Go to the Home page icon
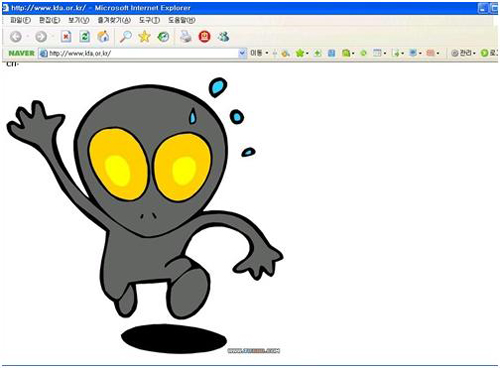Image resolution: width=500 pixels, height=368 pixels. [103, 36]
